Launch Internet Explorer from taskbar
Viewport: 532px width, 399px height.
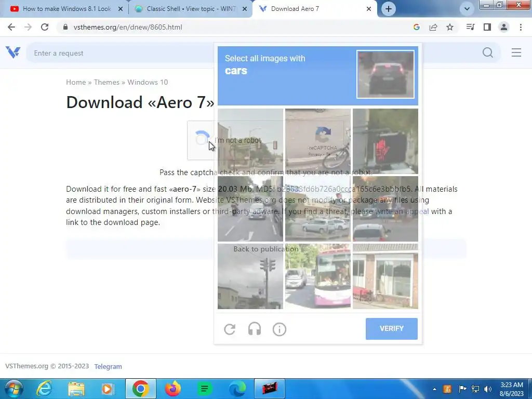click(45, 389)
